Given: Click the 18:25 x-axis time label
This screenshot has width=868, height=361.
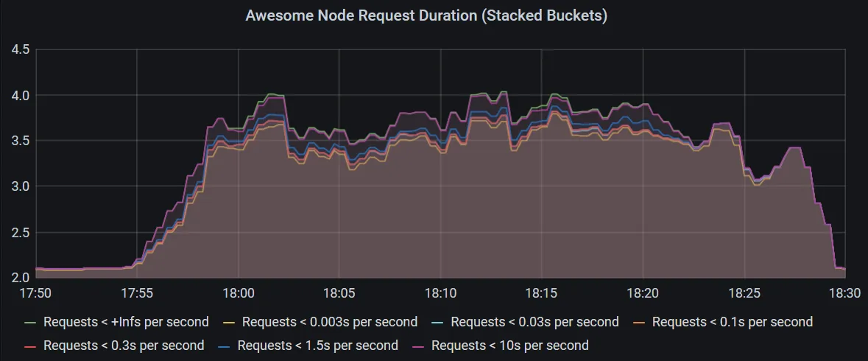Looking at the screenshot, I should 744,293.
